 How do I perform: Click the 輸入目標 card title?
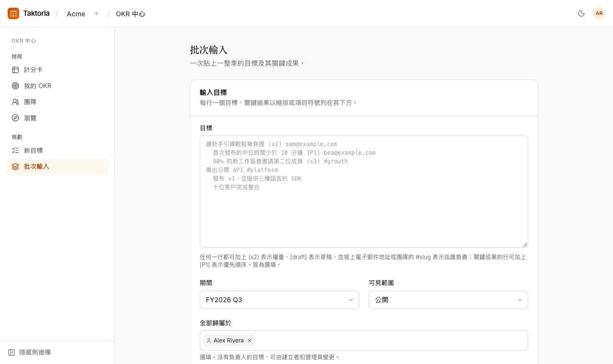tap(213, 92)
